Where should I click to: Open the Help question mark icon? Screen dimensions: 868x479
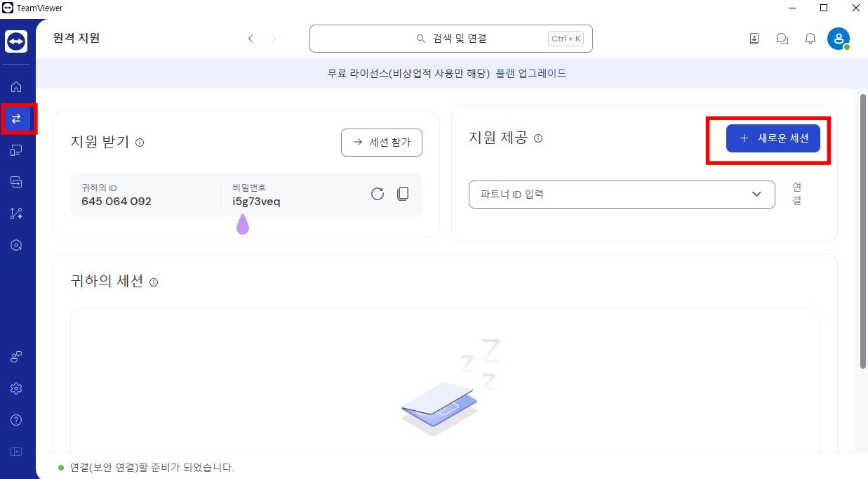click(17, 419)
